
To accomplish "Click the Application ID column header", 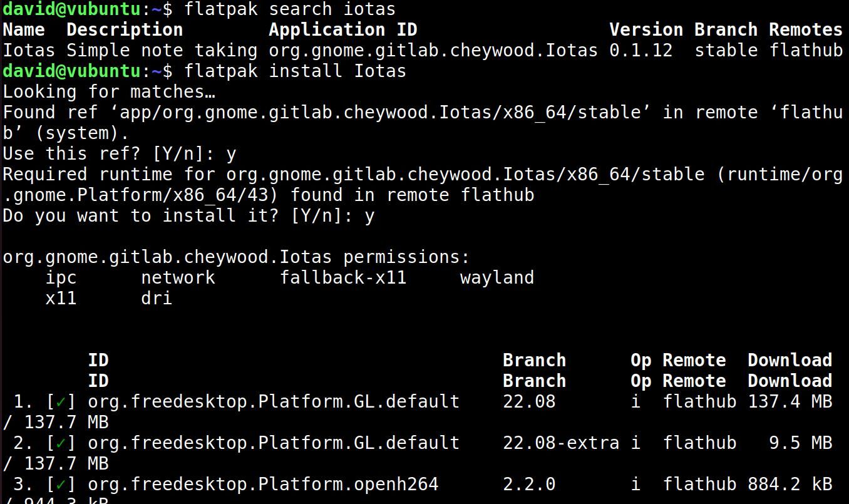I will pyautogui.click(x=342, y=30).
